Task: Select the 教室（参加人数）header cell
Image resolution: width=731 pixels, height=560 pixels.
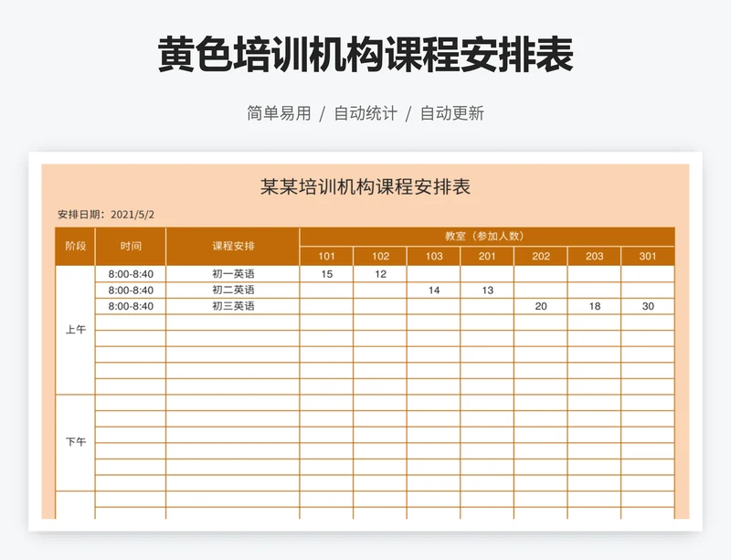Action: 487,237
